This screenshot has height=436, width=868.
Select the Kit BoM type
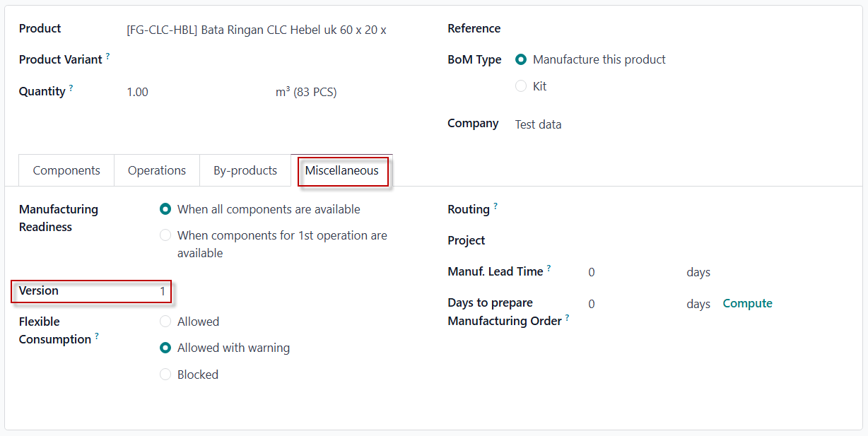tap(521, 86)
